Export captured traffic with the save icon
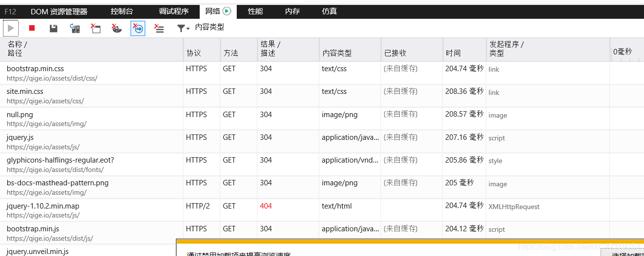The width and height of the screenshot is (644, 256). [53, 28]
